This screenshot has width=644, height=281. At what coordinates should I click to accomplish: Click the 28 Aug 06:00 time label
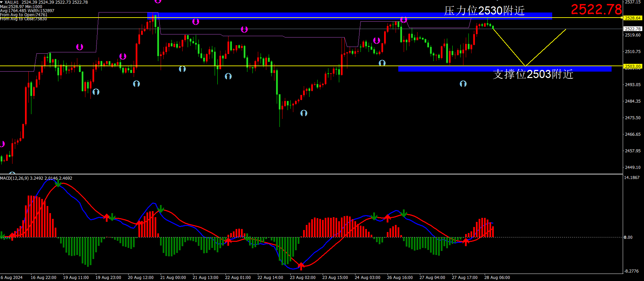(x=497, y=277)
